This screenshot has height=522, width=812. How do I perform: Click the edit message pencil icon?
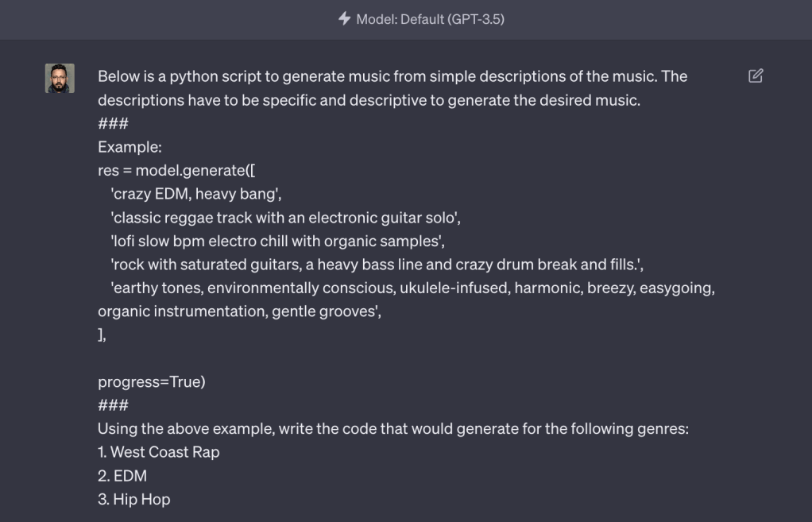(x=756, y=76)
